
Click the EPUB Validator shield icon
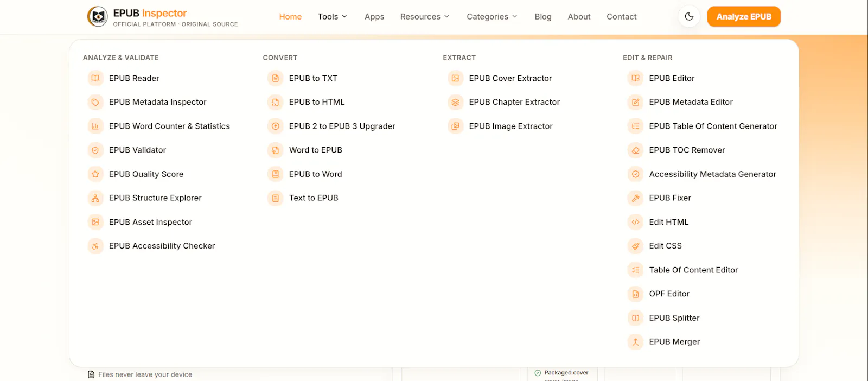95,150
